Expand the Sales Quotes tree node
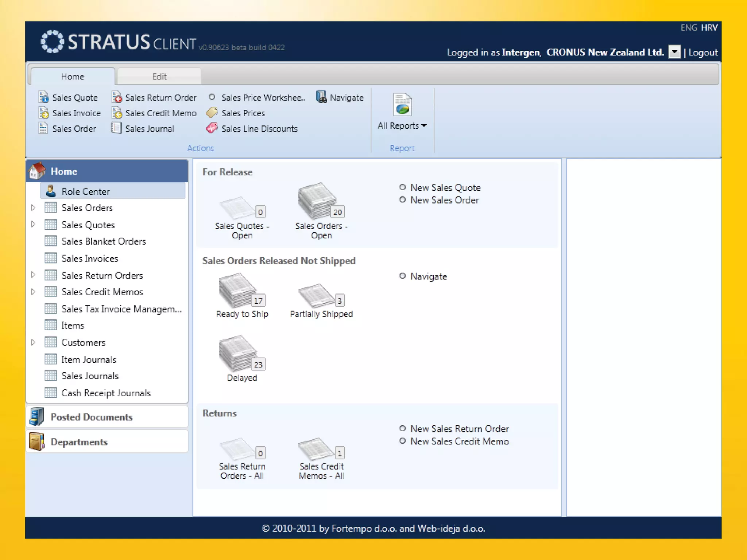 click(x=33, y=224)
